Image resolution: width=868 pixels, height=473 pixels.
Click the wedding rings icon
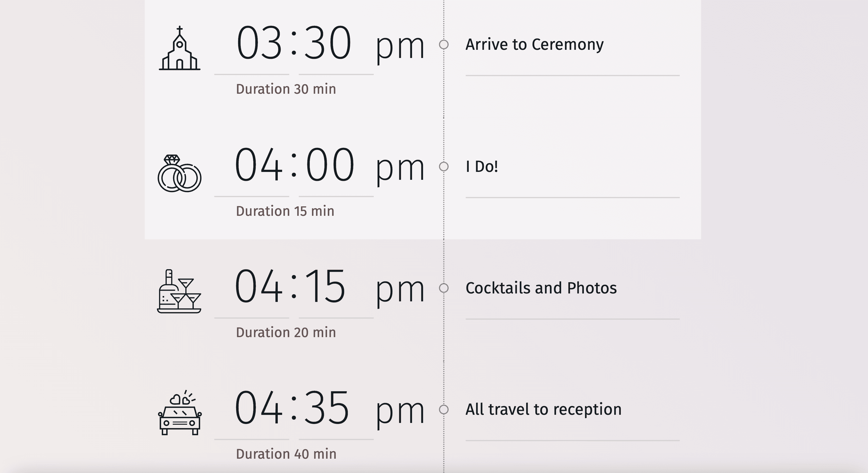click(179, 174)
